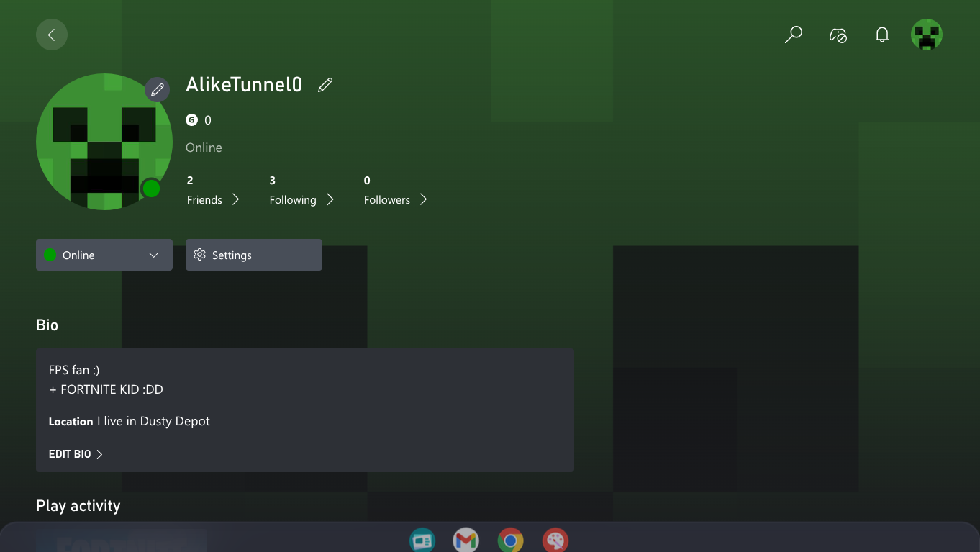Click the Bio section heading

pyautogui.click(x=47, y=325)
